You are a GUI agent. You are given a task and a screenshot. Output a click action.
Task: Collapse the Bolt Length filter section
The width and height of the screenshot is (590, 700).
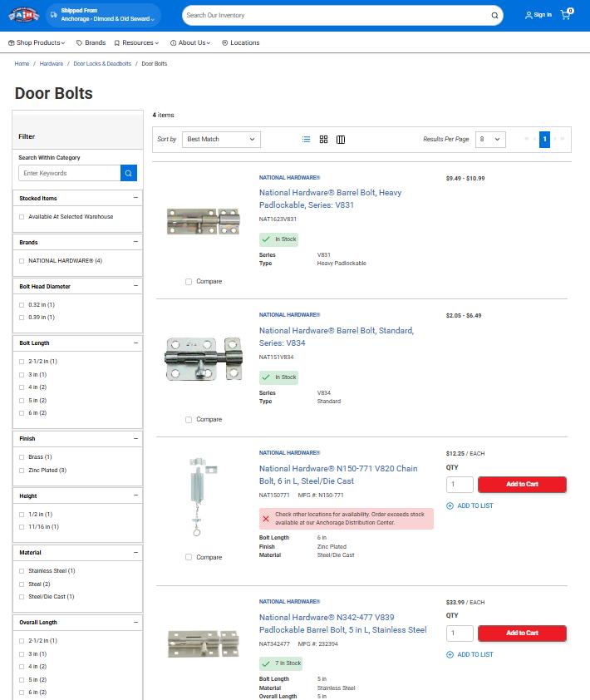135,343
